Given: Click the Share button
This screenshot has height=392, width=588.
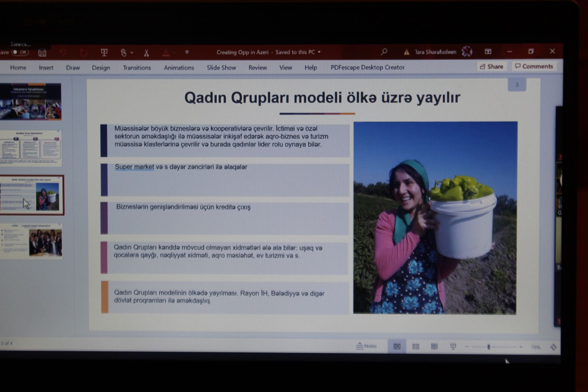Looking at the screenshot, I should [492, 67].
